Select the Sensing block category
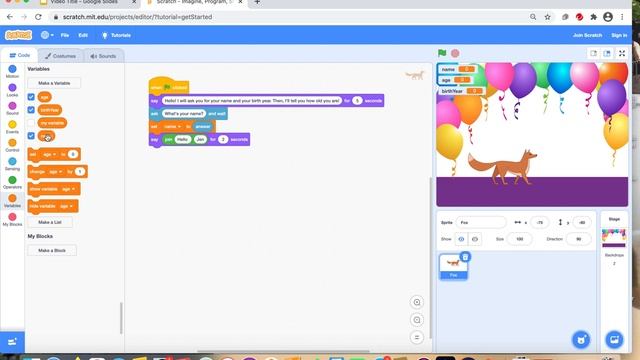The image size is (640, 360). [x=12, y=164]
